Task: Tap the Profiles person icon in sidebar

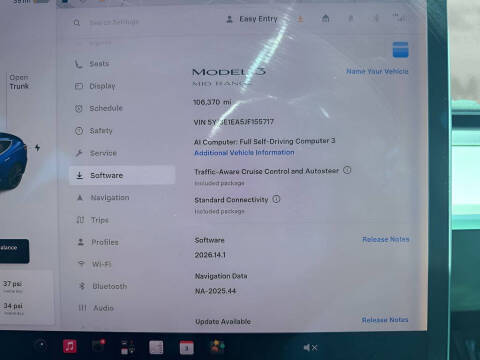Action: pos(81,242)
